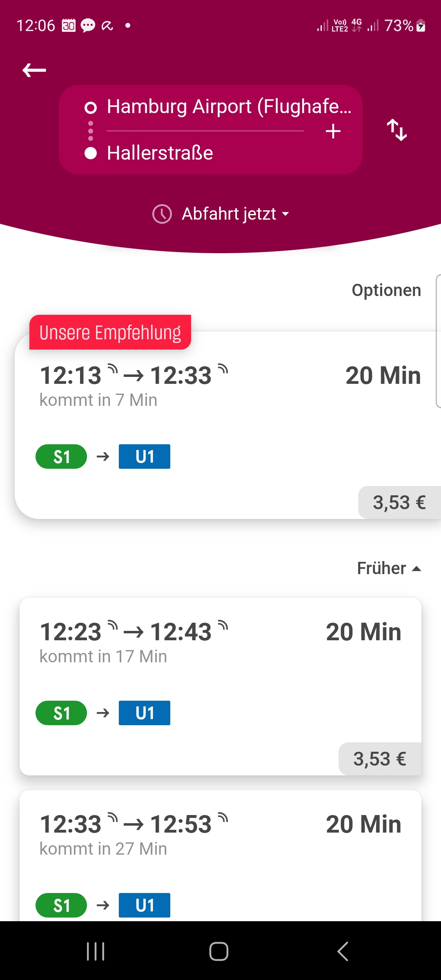The image size is (441, 980).
Task: Open the Abfahrt jetzt departure time dropdown
Action: (235, 214)
